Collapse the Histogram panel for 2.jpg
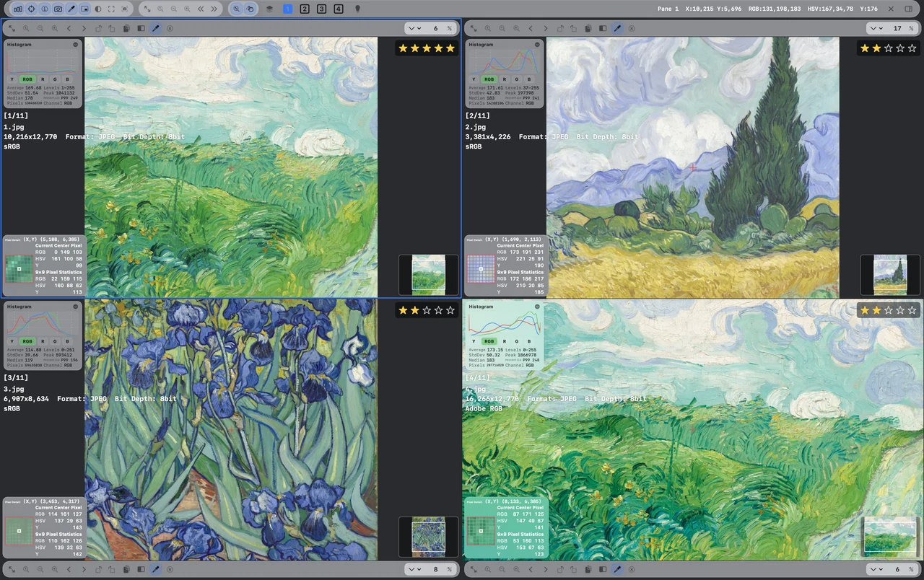The image size is (924, 580). click(x=537, y=45)
